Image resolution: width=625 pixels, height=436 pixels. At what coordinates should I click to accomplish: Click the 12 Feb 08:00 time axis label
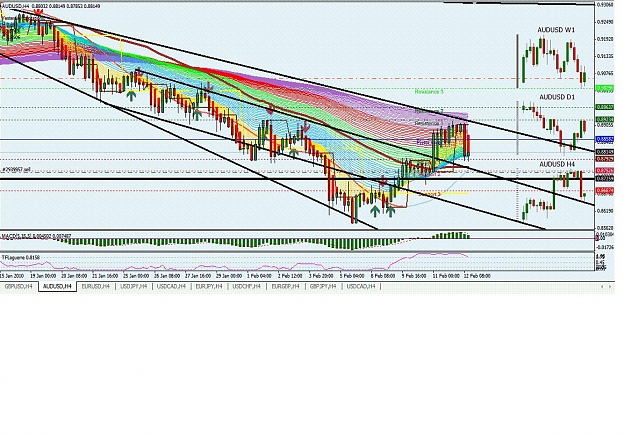[x=477, y=276]
